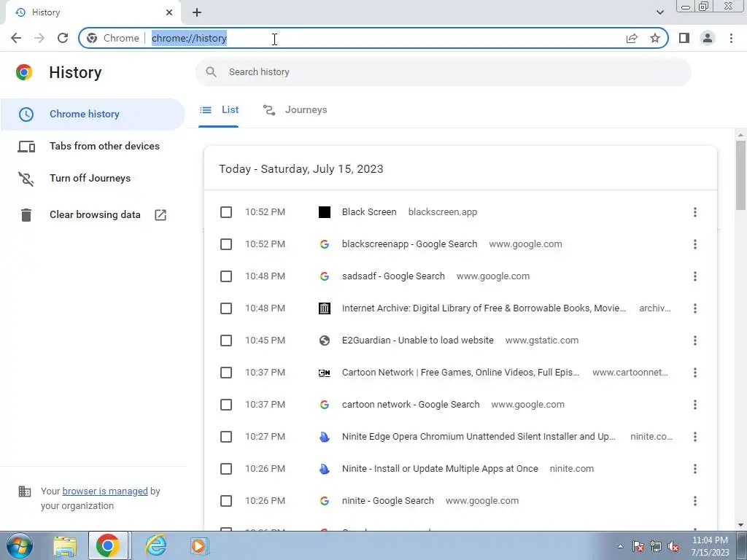
Task: Switch to the List tab
Action: point(219,110)
